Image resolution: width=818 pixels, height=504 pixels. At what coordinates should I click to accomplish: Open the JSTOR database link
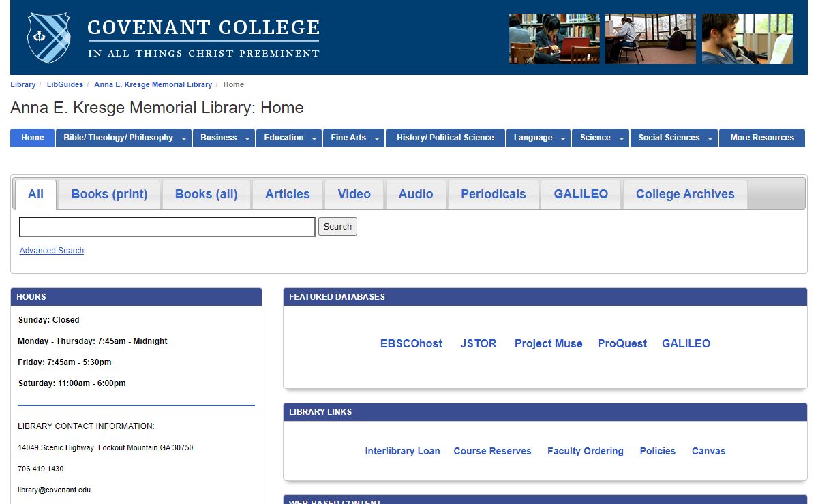(x=479, y=344)
